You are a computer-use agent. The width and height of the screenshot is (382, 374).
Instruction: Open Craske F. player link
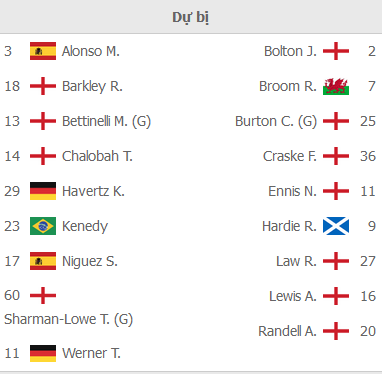coord(290,156)
